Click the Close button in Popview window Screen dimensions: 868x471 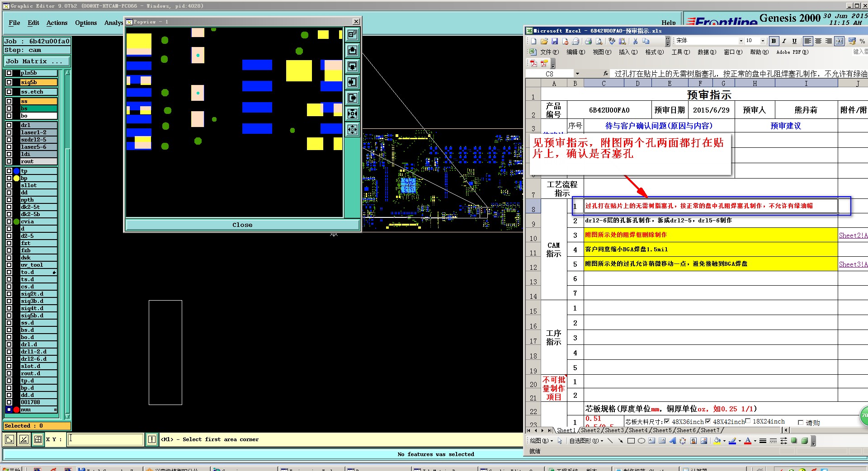click(242, 225)
